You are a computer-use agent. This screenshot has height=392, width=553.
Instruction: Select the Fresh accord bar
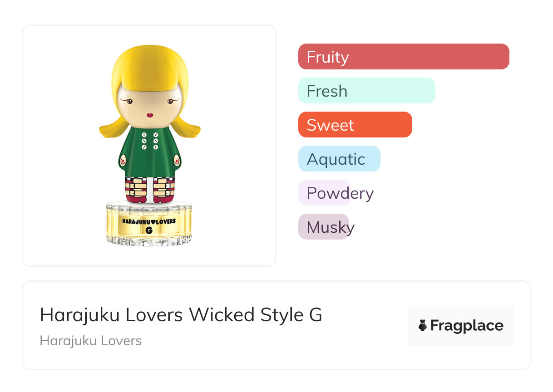366,91
